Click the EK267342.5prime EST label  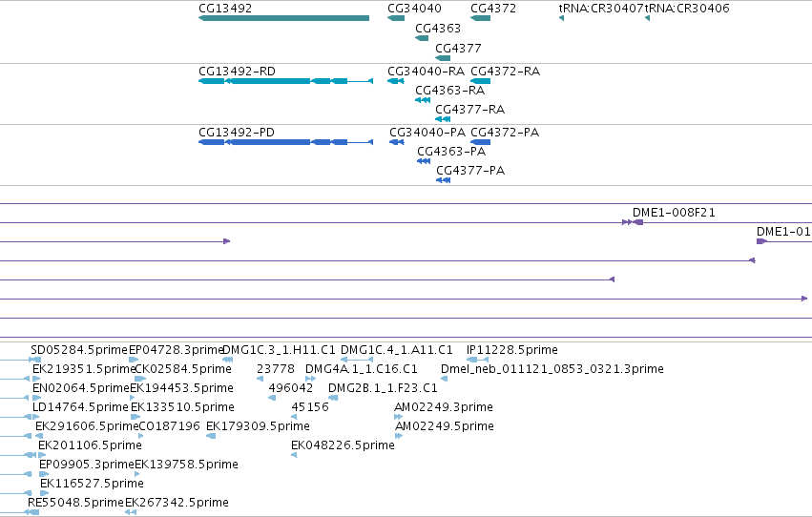coord(177,503)
